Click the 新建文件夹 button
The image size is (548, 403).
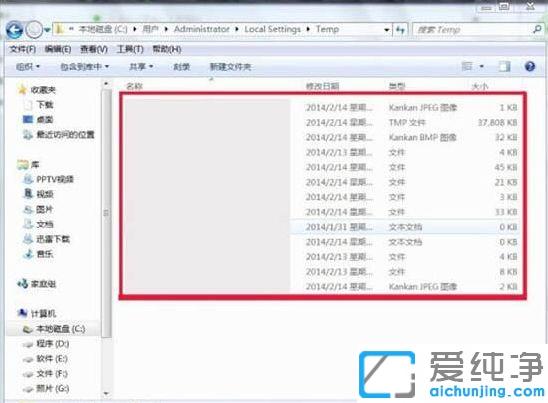pyautogui.click(x=230, y=66)
